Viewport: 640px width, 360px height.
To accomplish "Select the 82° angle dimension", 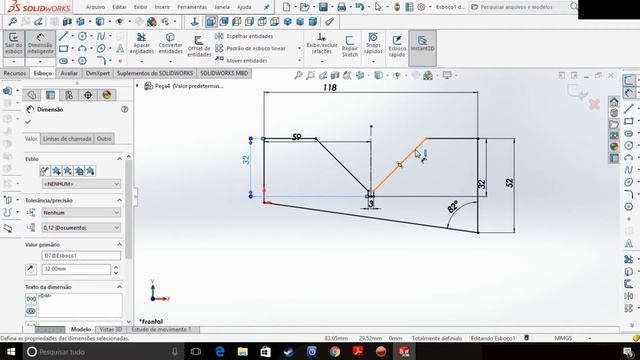I will click(x=453, y=207).
